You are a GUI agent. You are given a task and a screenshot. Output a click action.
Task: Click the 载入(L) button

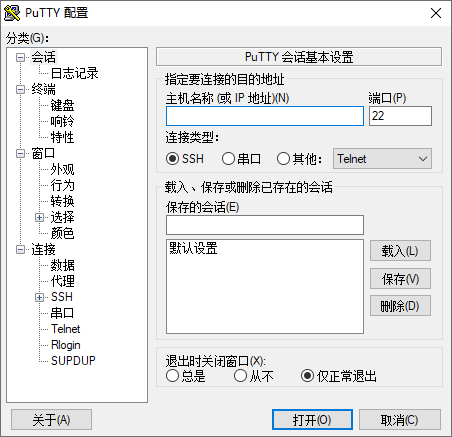(x=400, y=251)
